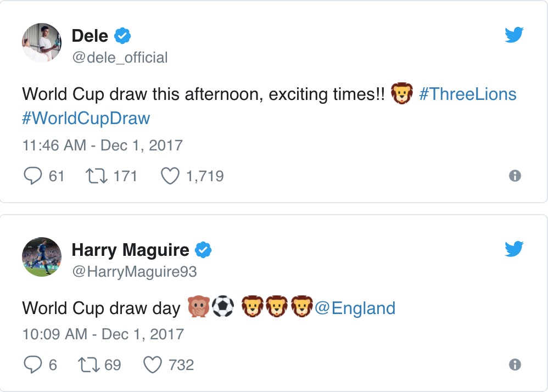Open the @England mention link
This screenshot has height=392, width=548.
[355, 308]
